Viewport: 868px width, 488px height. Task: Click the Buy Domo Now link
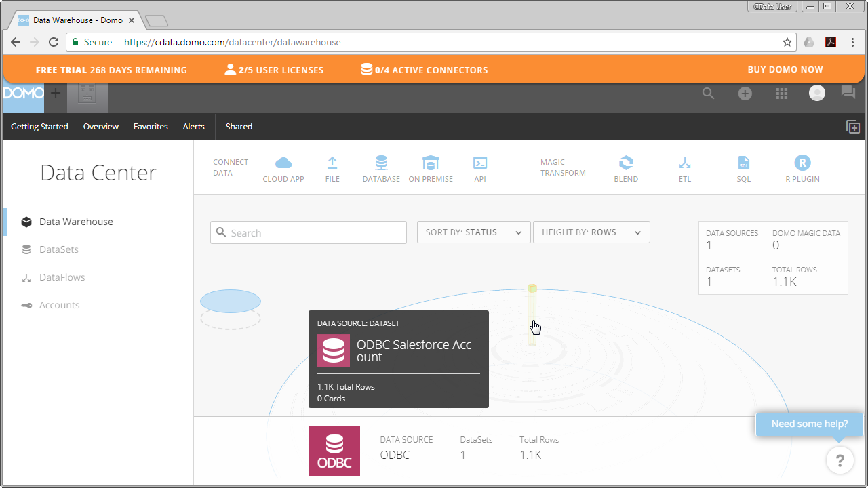coord(785,69)
